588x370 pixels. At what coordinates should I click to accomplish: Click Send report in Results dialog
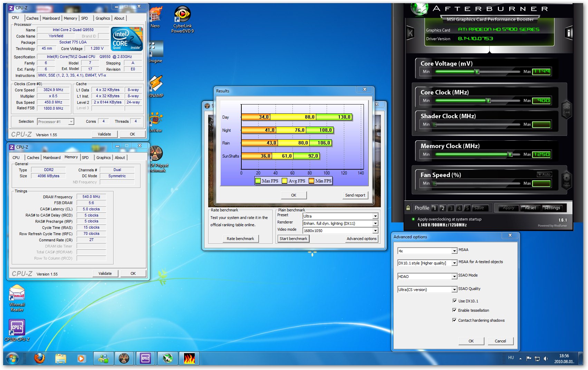[x=355, y=195]
